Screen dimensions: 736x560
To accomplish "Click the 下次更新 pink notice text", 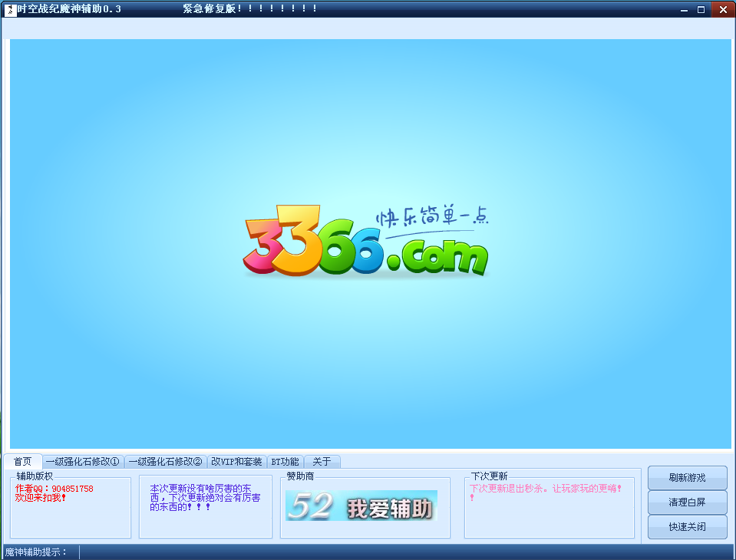I will coord(546,492).
